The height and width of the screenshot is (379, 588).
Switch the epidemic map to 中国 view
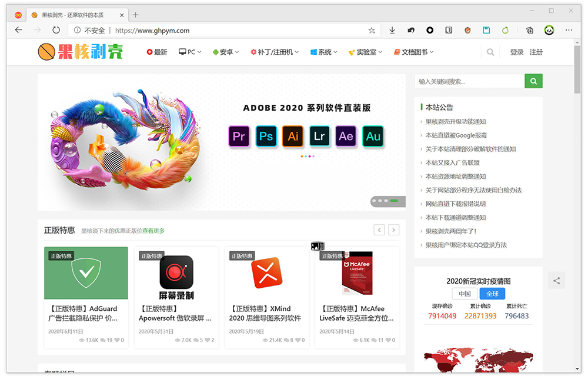[x=464, y=293]
